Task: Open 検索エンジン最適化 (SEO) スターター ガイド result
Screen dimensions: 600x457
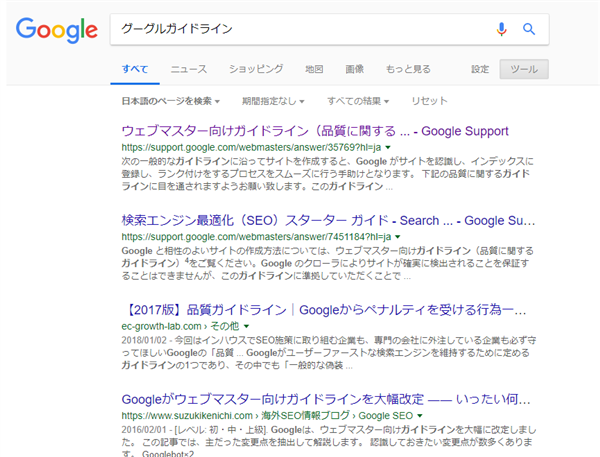Action: point(328,220)
